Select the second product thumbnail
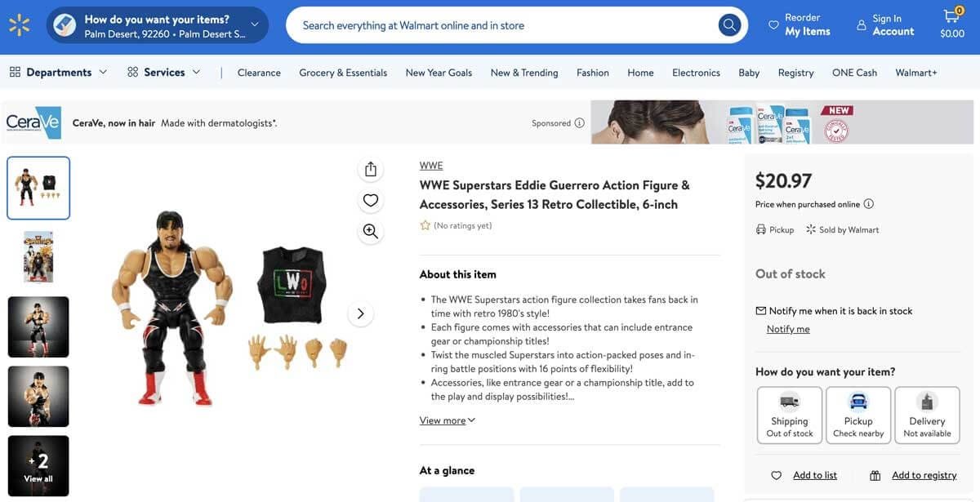980x502 pixels. pos(38,258)
